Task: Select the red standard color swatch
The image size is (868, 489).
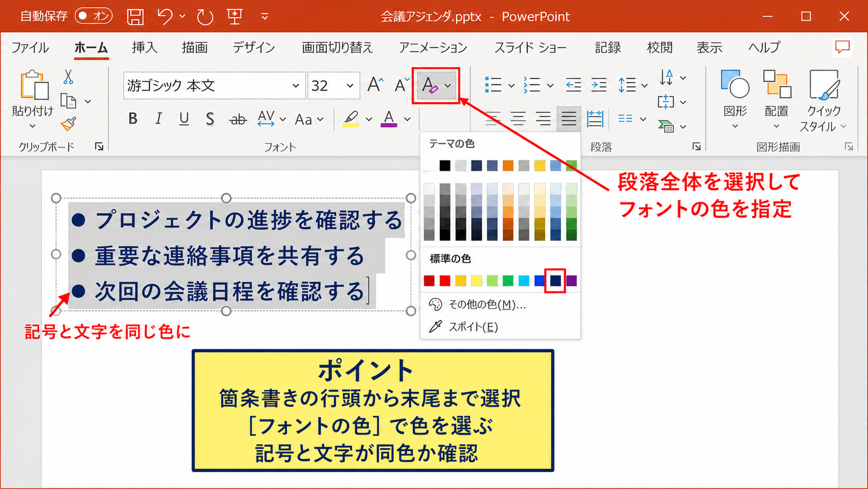Action: 445,281
